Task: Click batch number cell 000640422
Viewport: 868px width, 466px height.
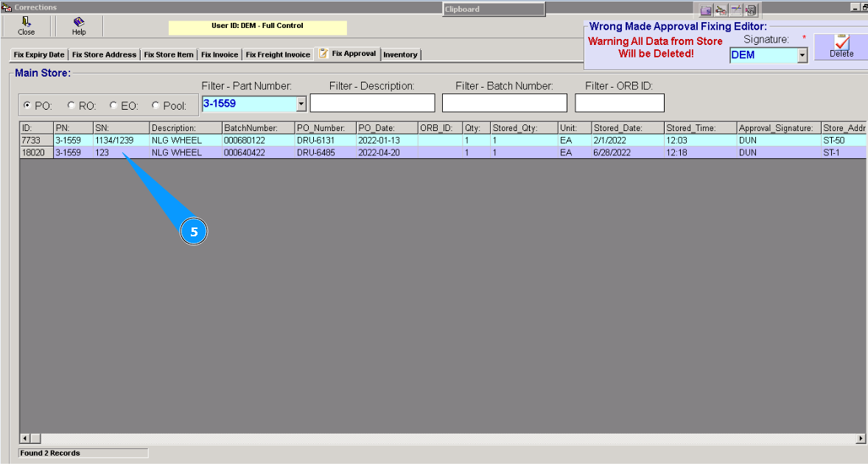Action: pyautogui.click(x=258, y=152)
